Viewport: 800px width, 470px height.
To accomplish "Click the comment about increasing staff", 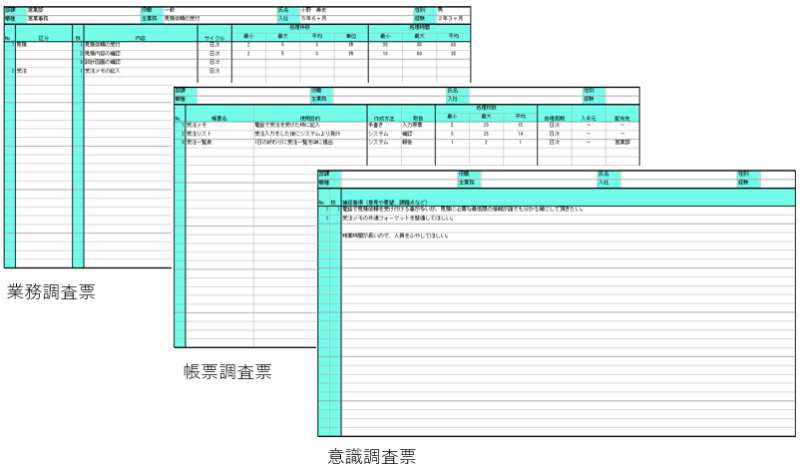I will coord(395,236).
